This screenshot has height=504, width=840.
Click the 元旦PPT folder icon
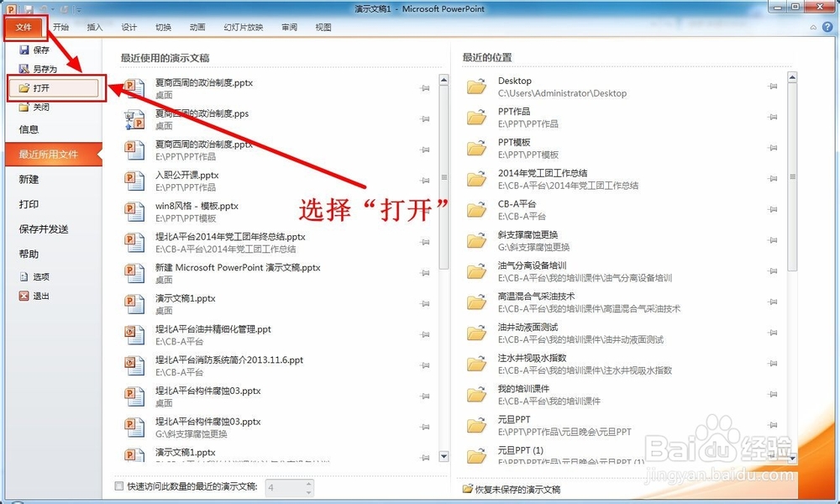[x=476, y=425]
